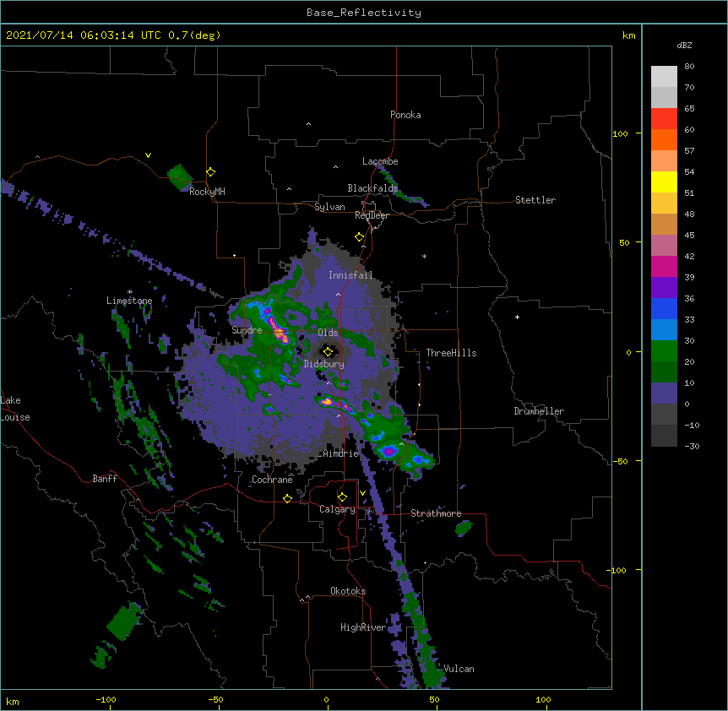Click the 80 value on the dBZ scale
Image resolution: width=728 pixels, height=711 pixels.
coord(689,67)
